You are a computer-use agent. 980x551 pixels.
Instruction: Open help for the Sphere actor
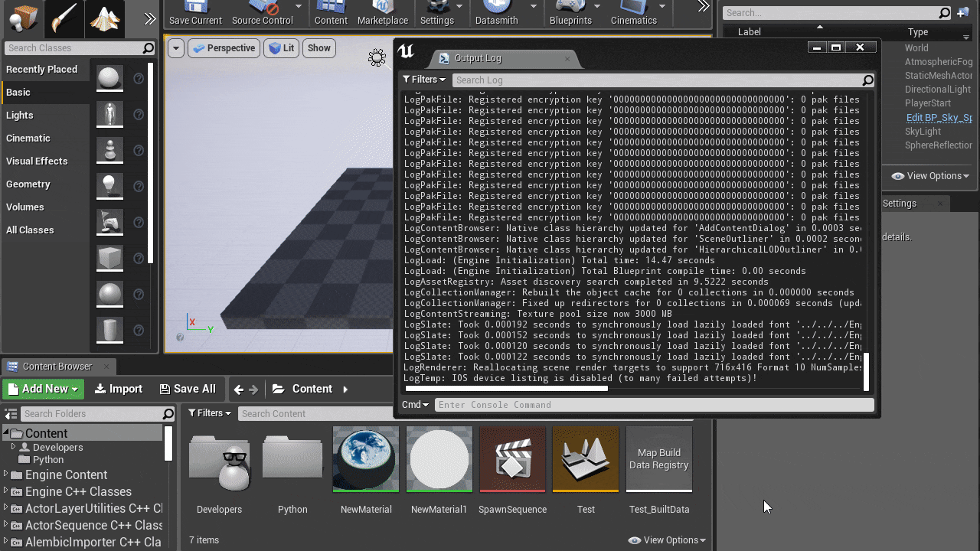point(139,78)
